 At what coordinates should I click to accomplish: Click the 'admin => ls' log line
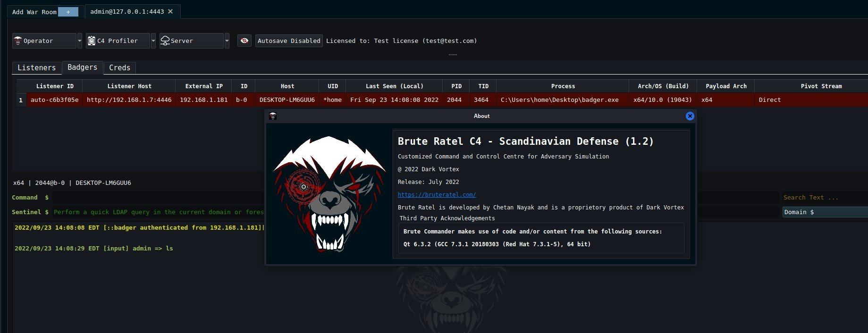[93, 248]
